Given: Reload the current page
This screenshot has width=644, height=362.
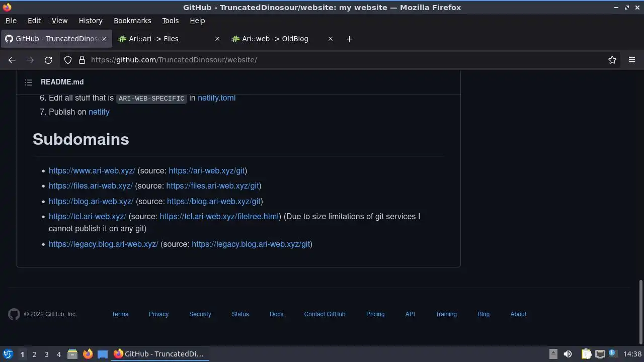Looking at the screenshot, I should [48, 60].
